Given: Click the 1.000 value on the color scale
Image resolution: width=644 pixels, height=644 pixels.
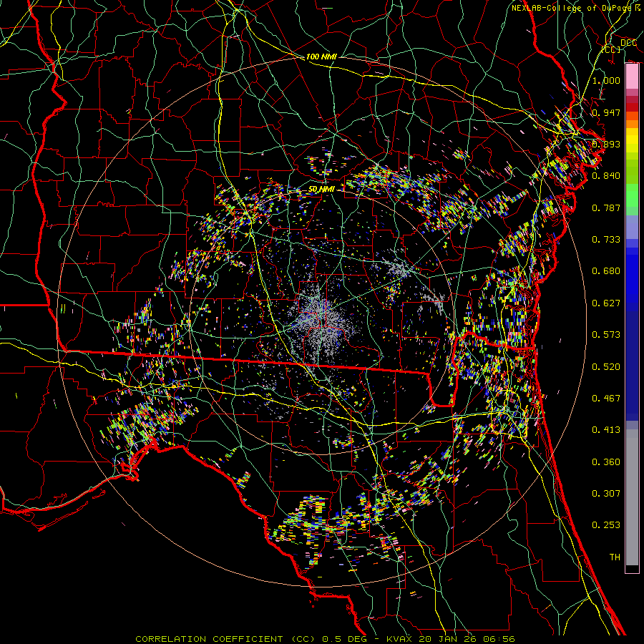Looking at the screenshot, I should click(x=606, y=81).
